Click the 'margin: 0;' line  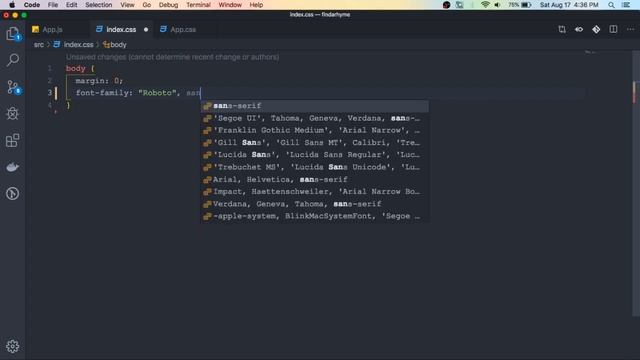(x=99, y=80)
